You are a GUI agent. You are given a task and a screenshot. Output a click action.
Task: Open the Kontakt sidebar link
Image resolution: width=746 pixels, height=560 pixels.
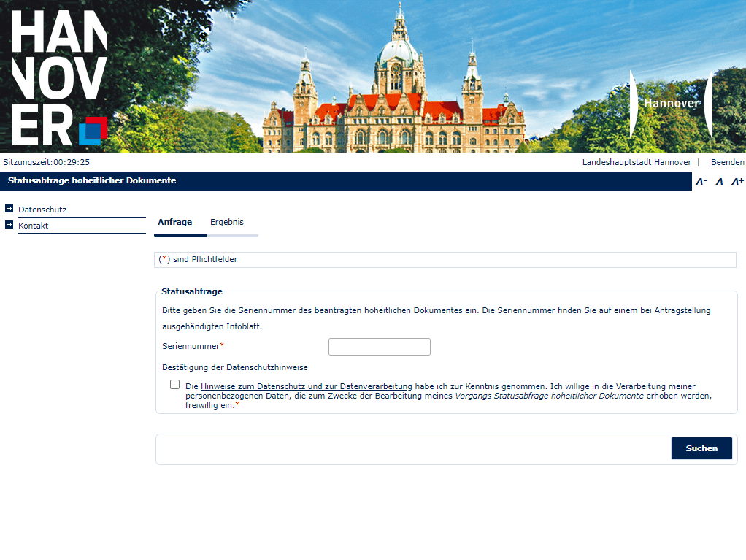[x=34, y=226]
